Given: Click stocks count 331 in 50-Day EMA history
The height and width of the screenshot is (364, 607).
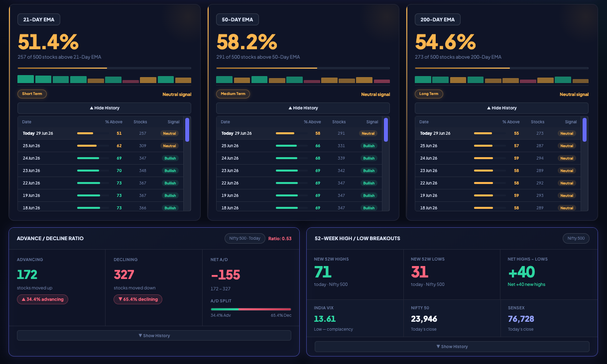Looking at the screenshot, I should click(x=341, y=146).
